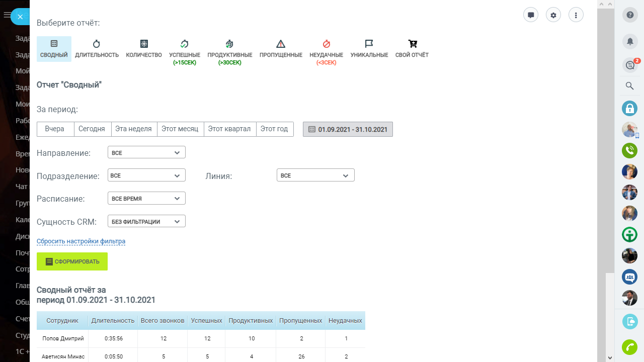Click the Продуктивных column header
Image resolution: width=644 pixels, height=362 pixels.
[251, 320]
